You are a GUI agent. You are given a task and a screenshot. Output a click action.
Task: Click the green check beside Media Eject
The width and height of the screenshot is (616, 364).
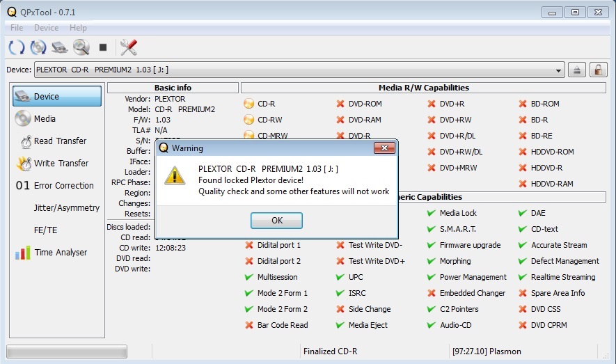340,325
